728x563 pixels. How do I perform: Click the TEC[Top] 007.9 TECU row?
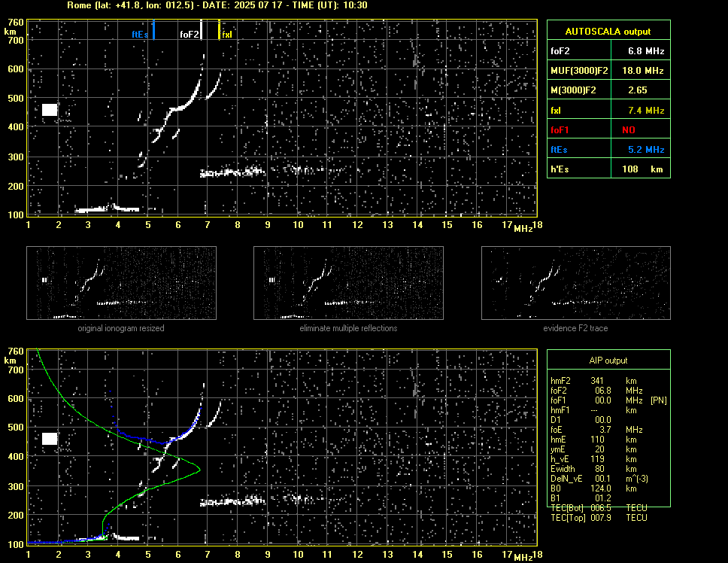coord(599,518)
